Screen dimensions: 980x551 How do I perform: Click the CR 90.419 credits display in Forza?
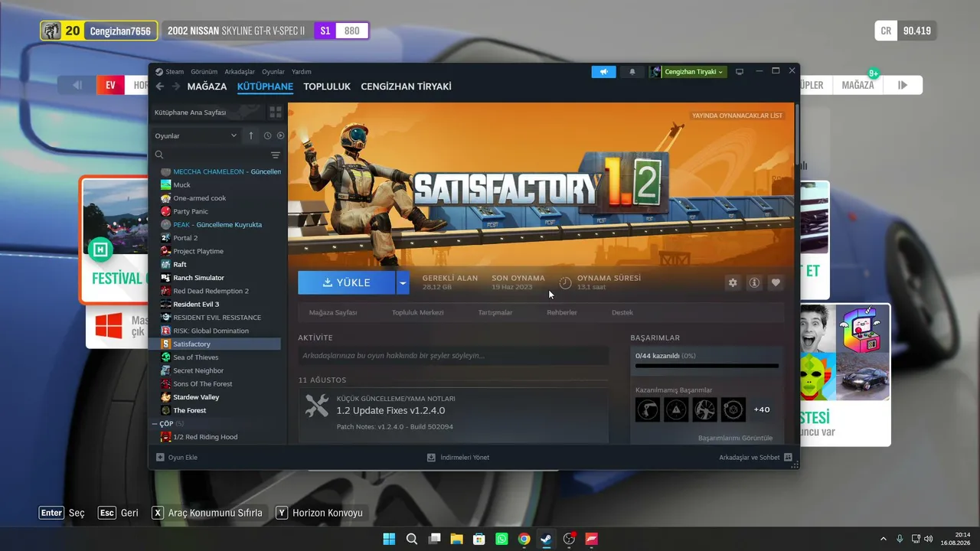906,31
